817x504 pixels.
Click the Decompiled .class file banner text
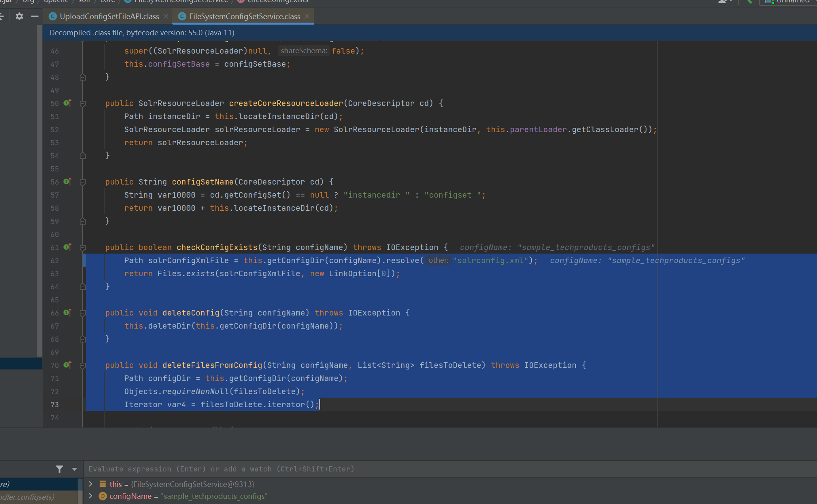pos(142,33)
